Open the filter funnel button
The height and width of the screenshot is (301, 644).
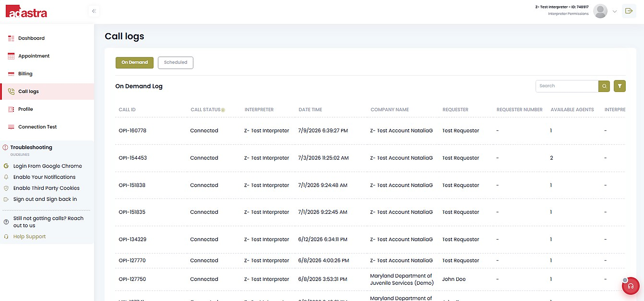620,86
